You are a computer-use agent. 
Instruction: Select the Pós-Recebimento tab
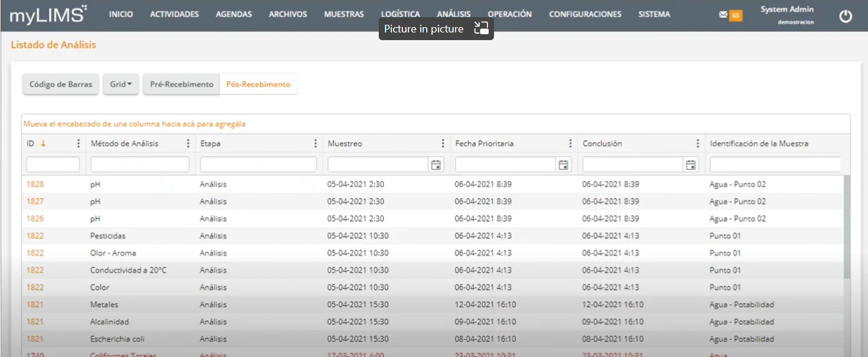click(x=259, y=84)
